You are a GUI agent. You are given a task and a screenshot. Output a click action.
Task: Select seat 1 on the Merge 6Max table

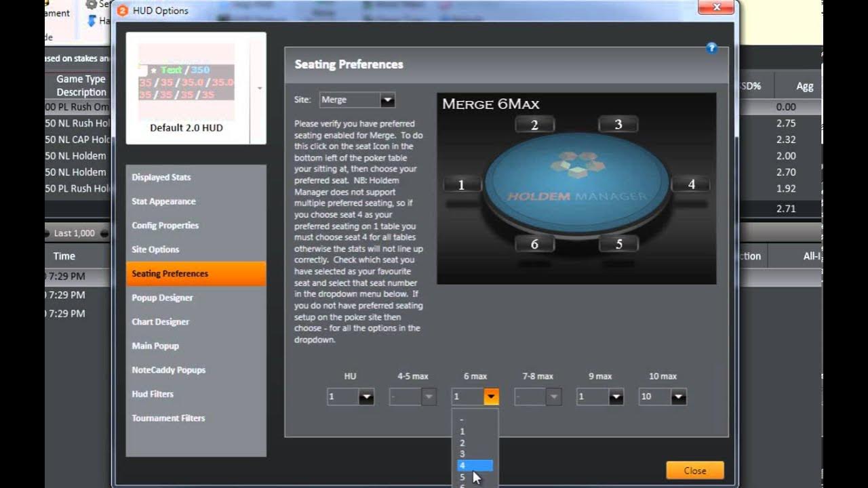point(462,184)
